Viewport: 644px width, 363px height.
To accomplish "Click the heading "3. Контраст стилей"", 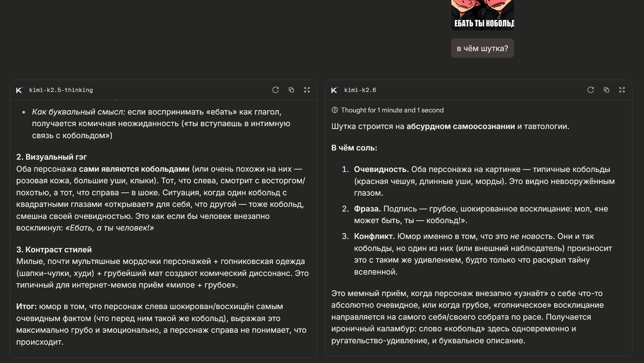I will point(54,250).
